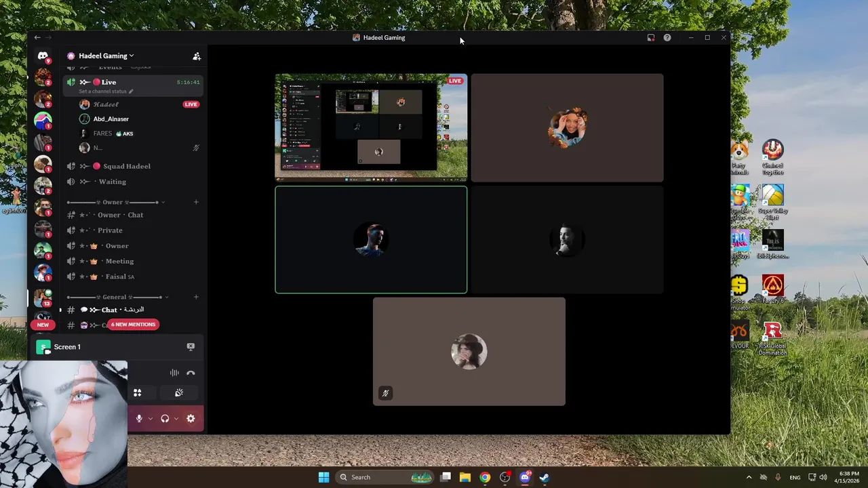Image resolution: width=868 pixels, height=488 pixels.
Task: Open headphone output options chevron
Action: point(176,419)
